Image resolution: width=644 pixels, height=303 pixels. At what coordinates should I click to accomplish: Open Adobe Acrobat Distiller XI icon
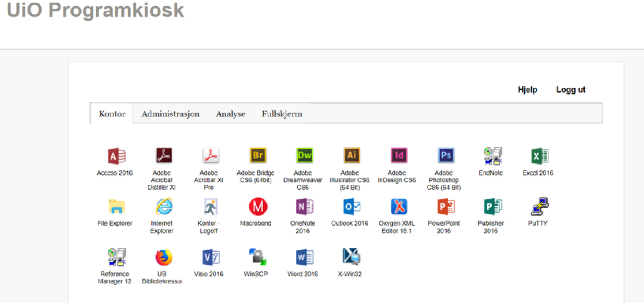click(x=164, y=156)
